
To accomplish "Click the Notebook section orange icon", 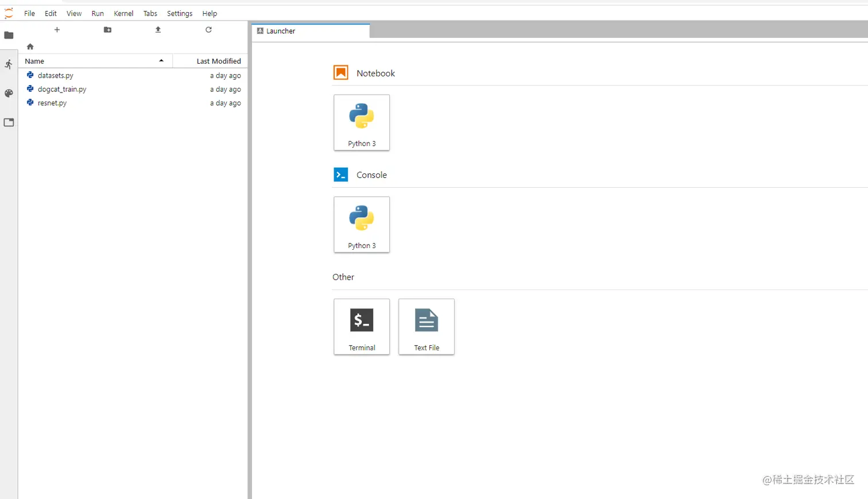I will [x=341, y=72].
